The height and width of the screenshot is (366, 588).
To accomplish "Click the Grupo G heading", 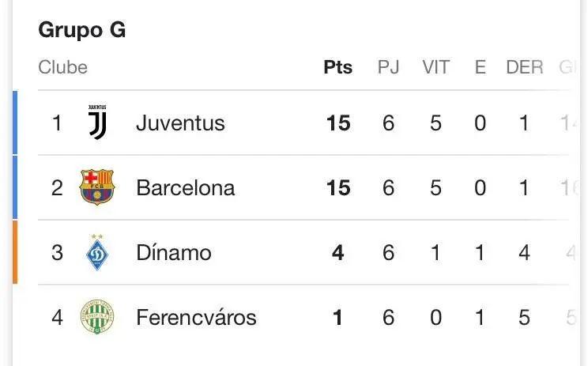I will click(82, 30).
